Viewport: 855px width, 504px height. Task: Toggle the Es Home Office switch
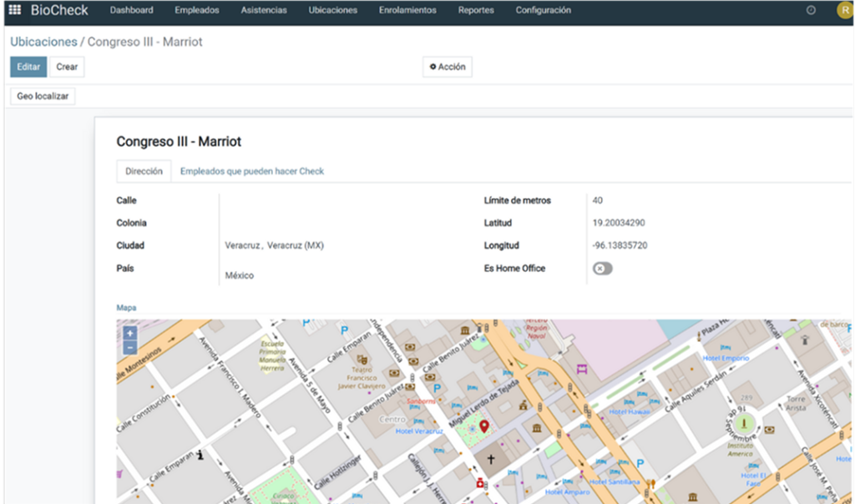click(602, 269)
